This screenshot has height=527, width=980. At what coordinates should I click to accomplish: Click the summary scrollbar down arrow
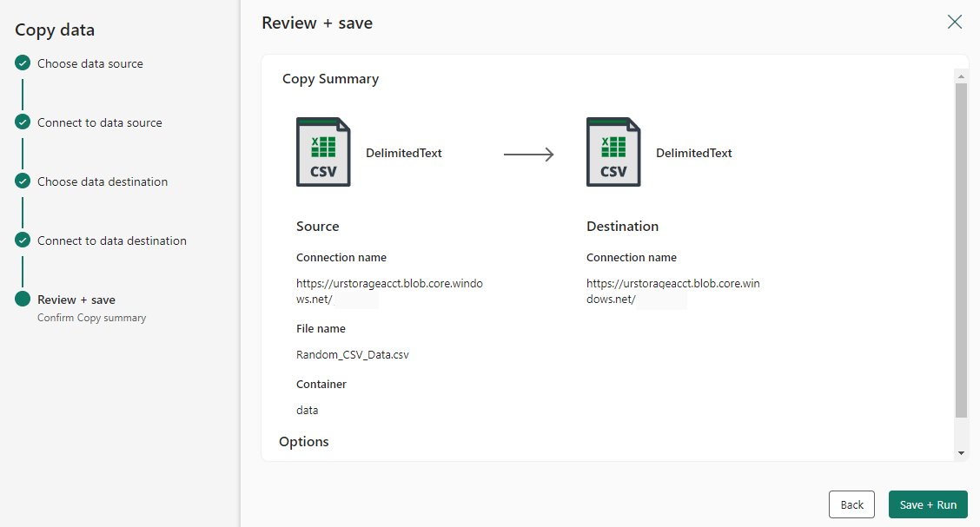click(x=961, y=453)
